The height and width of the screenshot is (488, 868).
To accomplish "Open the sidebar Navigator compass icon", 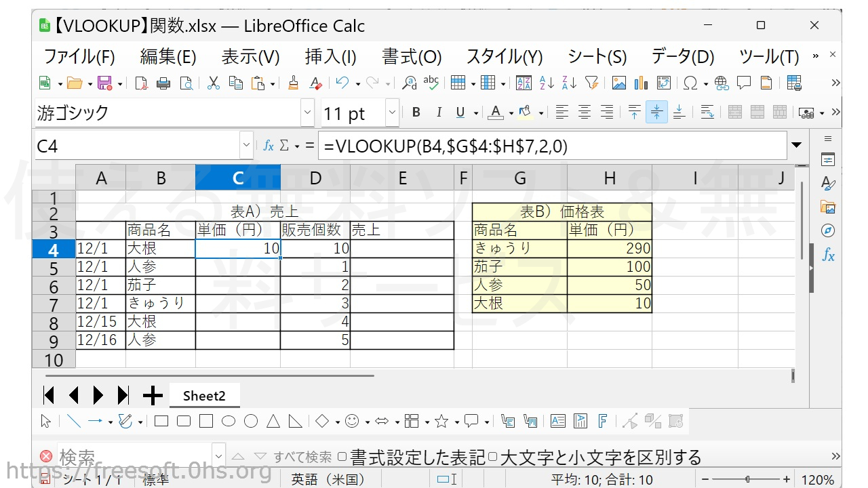I will pos(827,230).
